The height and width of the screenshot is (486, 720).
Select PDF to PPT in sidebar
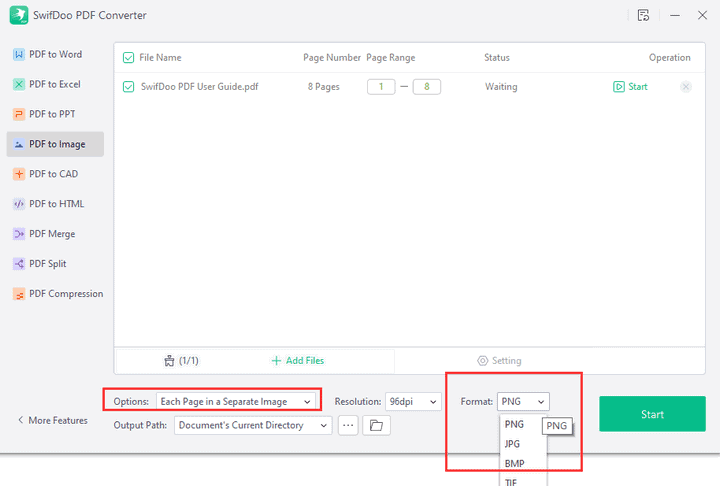[x=55, y=114]
